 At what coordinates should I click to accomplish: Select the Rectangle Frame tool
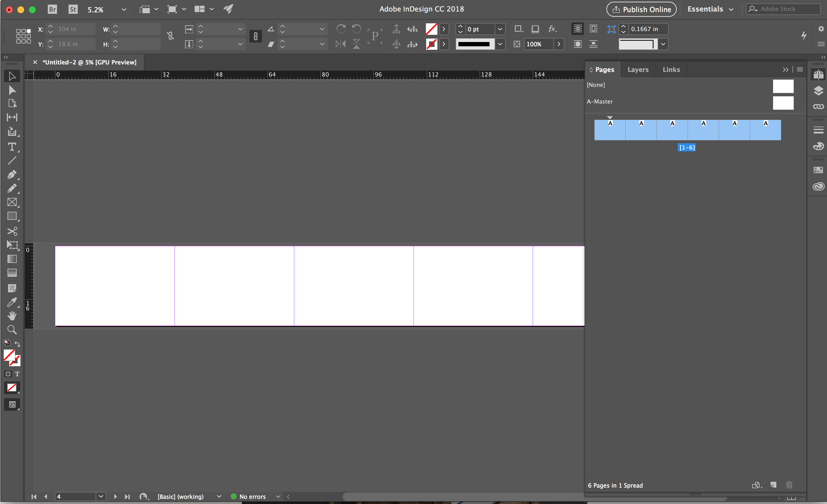tap(12, 202)
